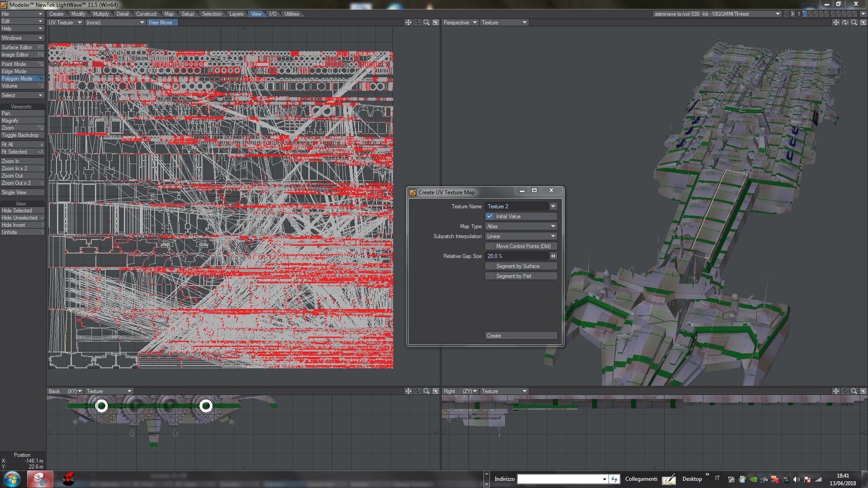
Task: Open Surface Editor
Action: [22, 47]
